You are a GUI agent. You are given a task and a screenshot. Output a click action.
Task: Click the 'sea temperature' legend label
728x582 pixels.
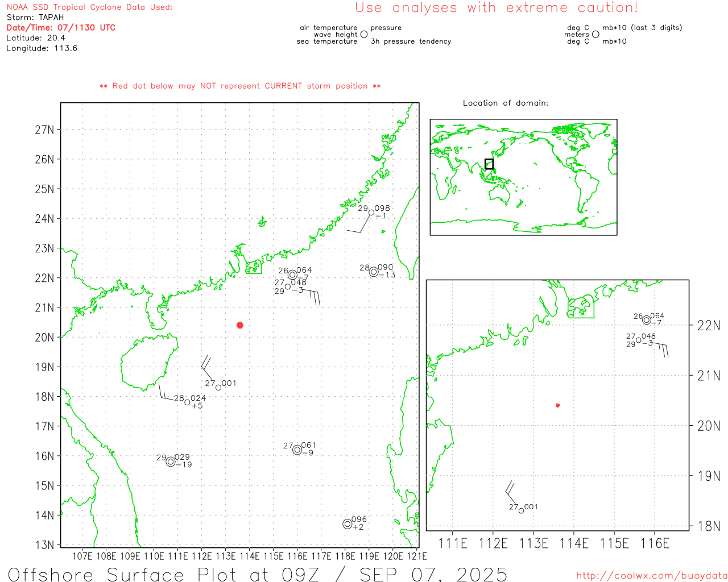point(327,41)
